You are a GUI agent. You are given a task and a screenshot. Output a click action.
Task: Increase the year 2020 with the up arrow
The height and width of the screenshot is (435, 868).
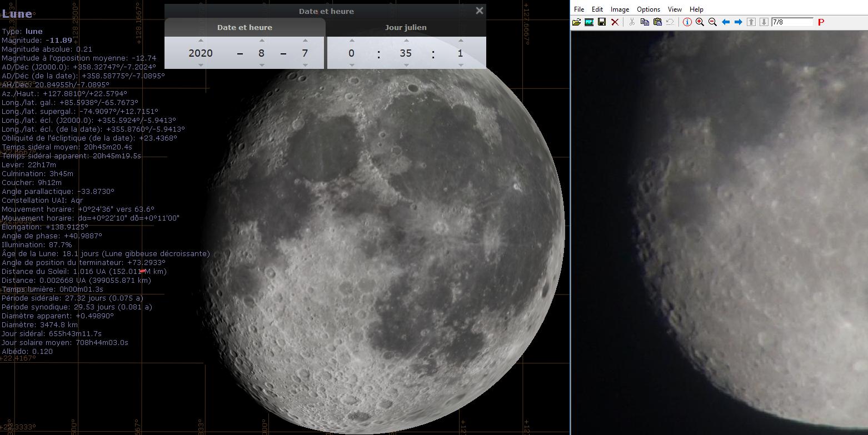pyautogui.click(x=201, y=41)
